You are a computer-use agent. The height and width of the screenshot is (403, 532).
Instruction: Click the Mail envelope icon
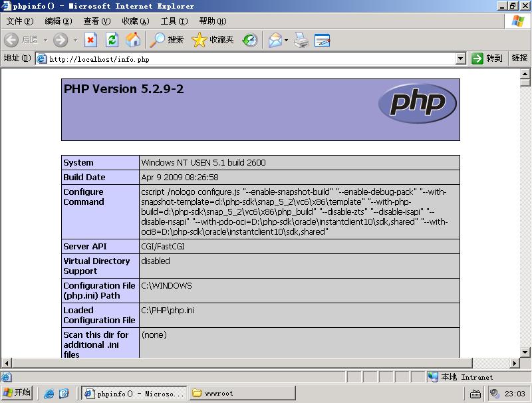point(275,40)
